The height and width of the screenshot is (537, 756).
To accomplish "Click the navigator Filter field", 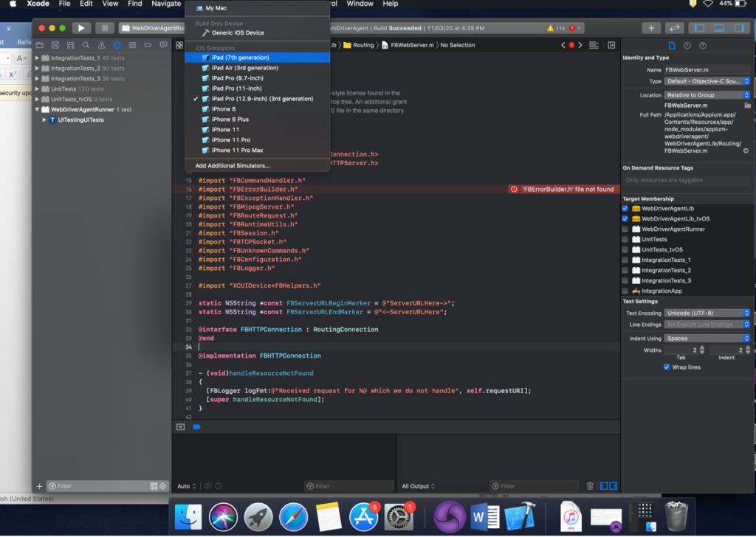I will 108,486.
